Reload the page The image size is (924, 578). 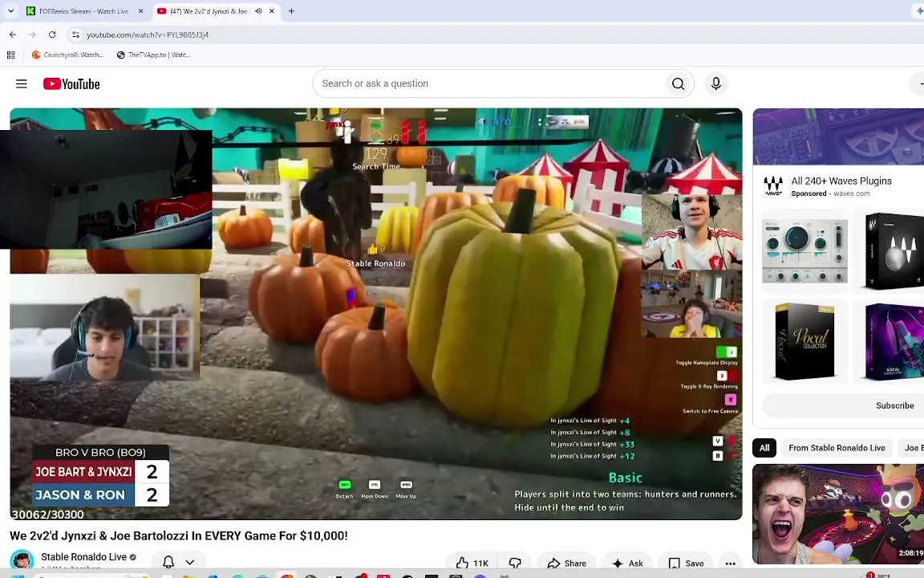(52, 35)
